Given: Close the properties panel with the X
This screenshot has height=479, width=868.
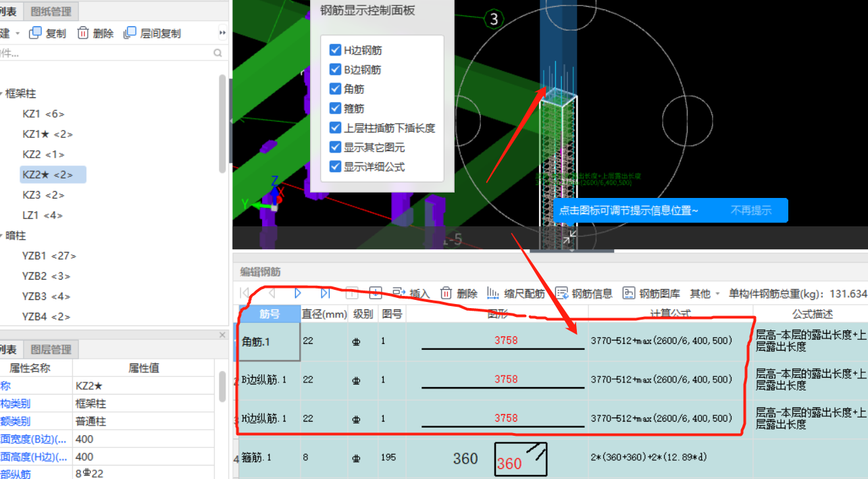Looking at the screenshot, I should pos(222,335).
